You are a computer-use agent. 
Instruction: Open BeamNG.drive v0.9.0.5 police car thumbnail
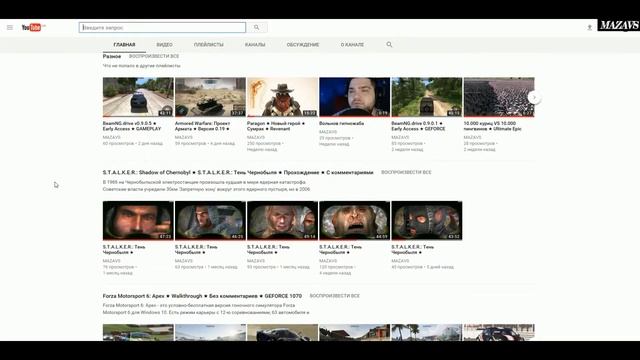(x=138, y=97)
